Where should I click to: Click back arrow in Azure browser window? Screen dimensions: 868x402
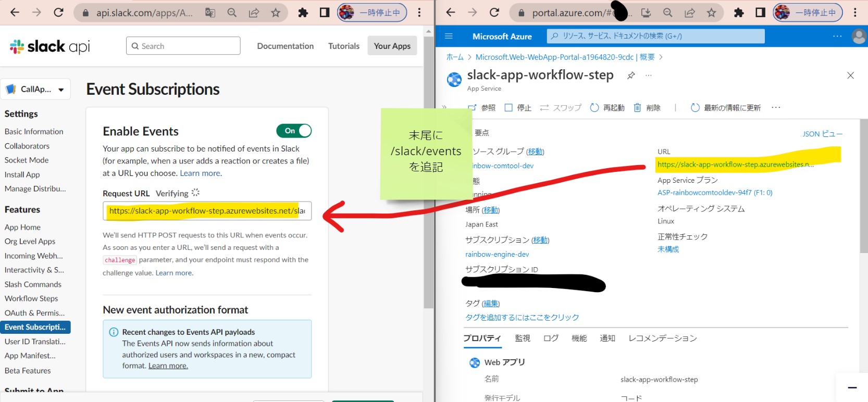[x=451, y=12]
